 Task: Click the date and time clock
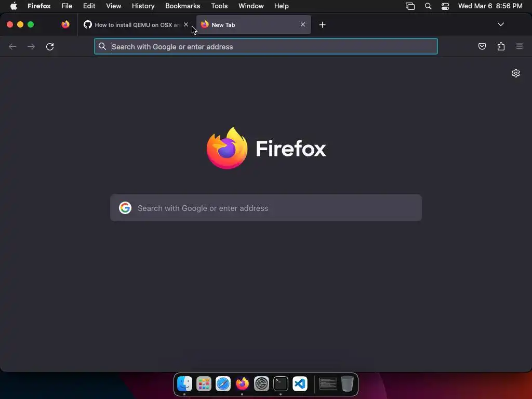pos(490,6)
